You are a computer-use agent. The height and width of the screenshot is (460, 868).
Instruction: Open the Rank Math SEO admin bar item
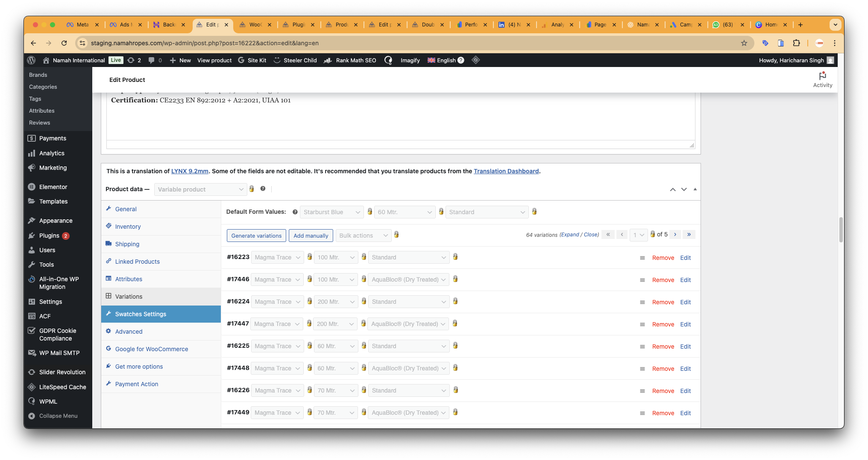[350, 60]
